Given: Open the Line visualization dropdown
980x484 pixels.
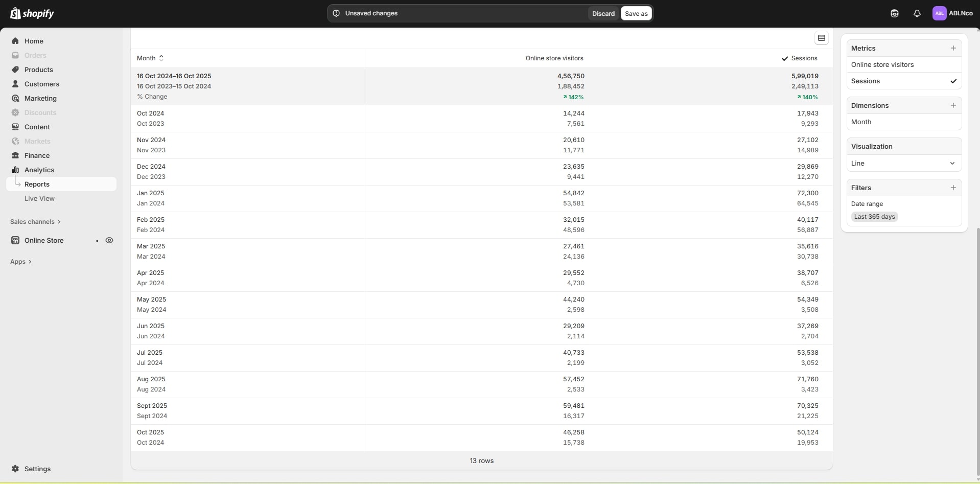Looking at the screenshot, I should click(x=903, y=164).
